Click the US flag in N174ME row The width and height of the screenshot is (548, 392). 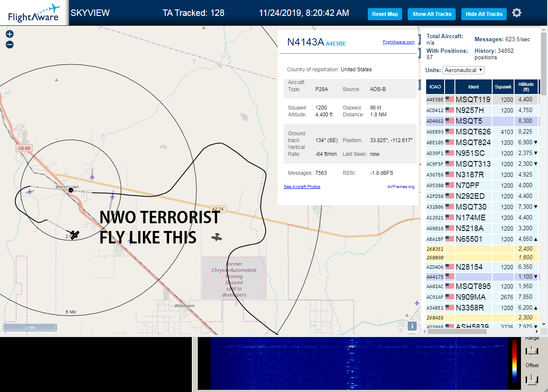pos(450,218)
